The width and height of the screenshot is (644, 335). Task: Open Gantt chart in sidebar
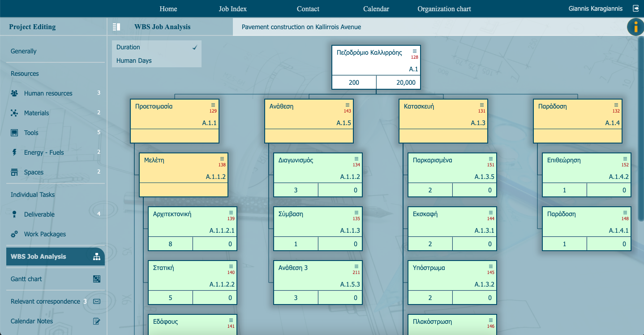[26, 279]
